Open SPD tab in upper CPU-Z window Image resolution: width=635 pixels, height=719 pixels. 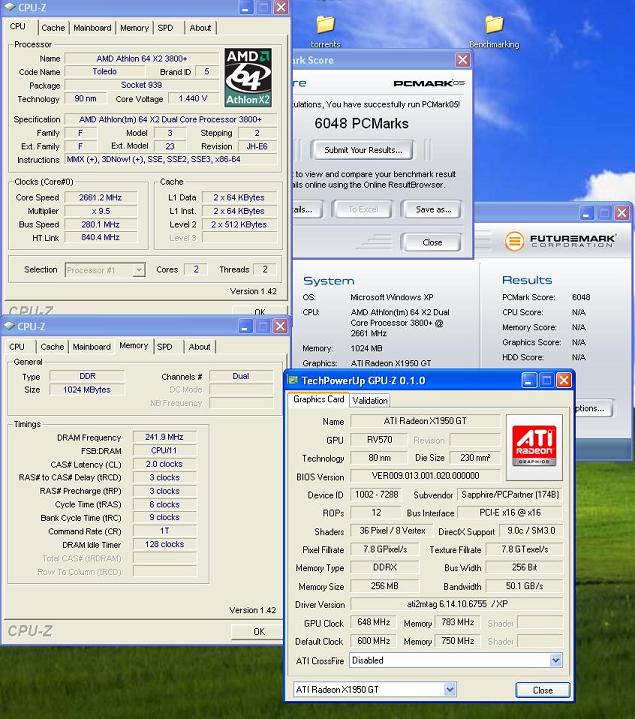pyautogui.click(x=165, y=28)
